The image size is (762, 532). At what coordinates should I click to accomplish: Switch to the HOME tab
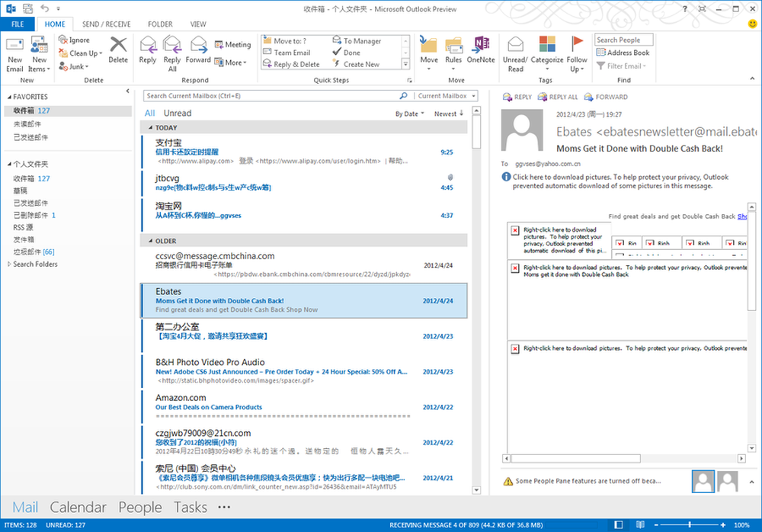point(55,24)
